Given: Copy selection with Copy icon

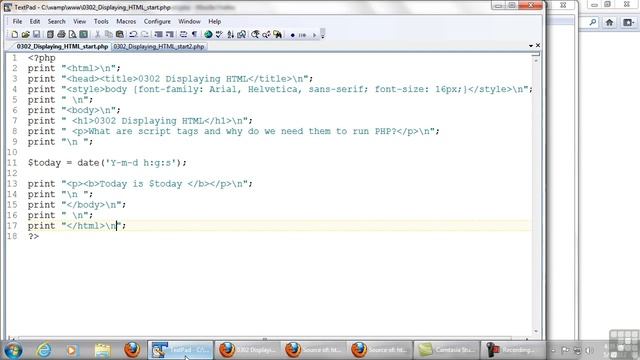Looking at the screenshot, I should 109,35.
